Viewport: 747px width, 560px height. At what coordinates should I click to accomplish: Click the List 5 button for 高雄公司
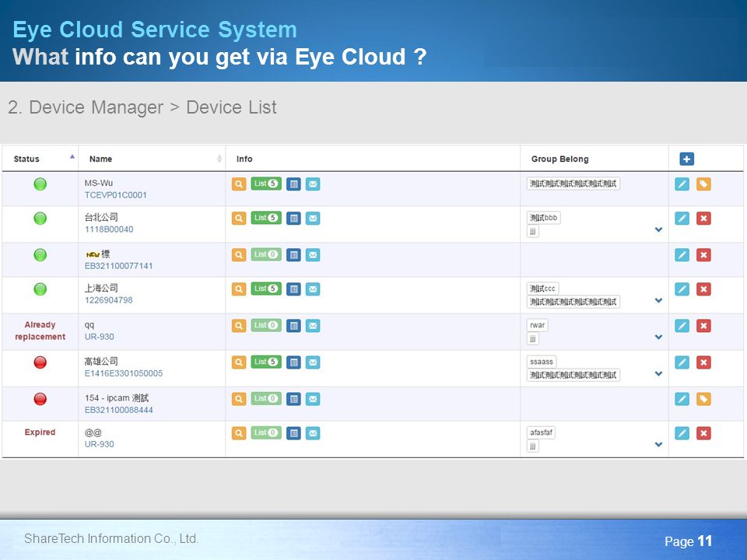(266, 362)
